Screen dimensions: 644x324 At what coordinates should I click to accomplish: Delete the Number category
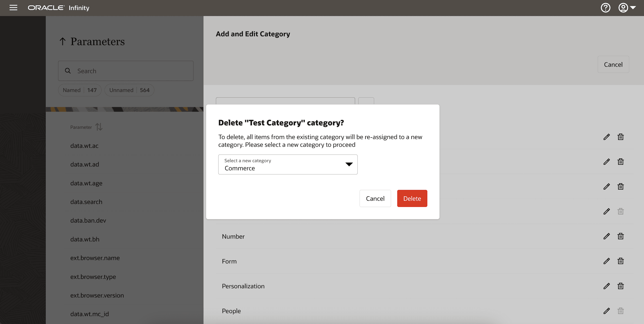click(x=621, y=236)
